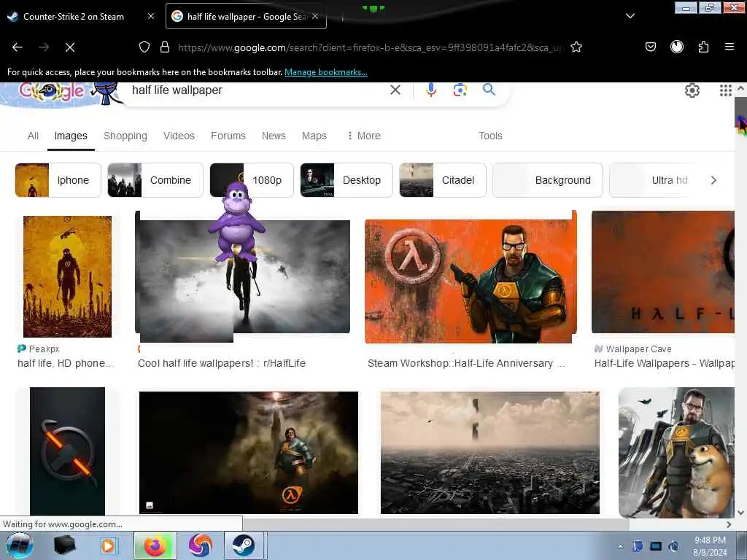Screen dimensions: 747x560
Task: Expand the More search categories menu
Action: [x=364, y=136]
